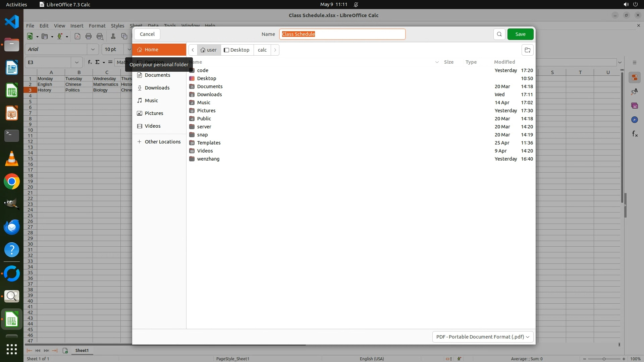
Task: Open the Sidebar Properties panel icon
Action: 634,77
